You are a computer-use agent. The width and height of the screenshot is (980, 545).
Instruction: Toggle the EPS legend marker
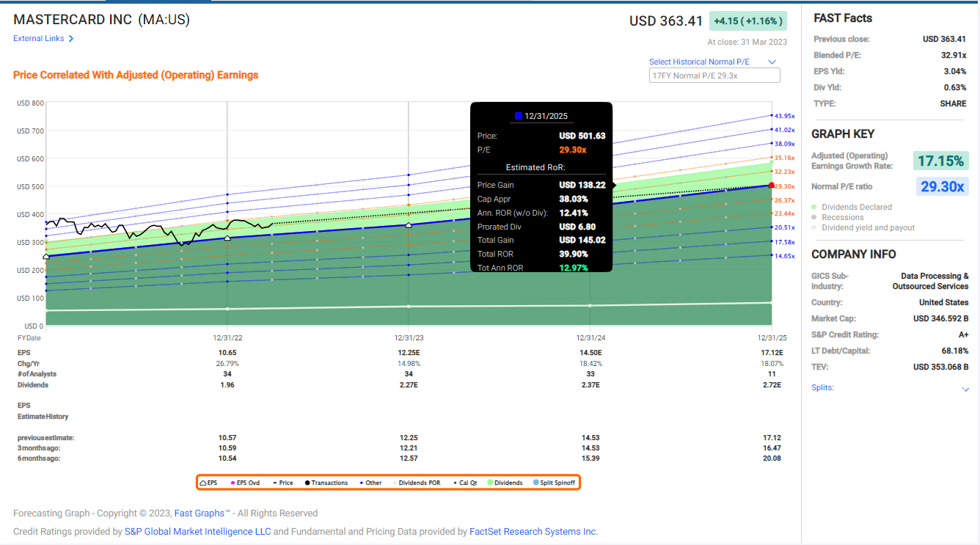(206, 482)
